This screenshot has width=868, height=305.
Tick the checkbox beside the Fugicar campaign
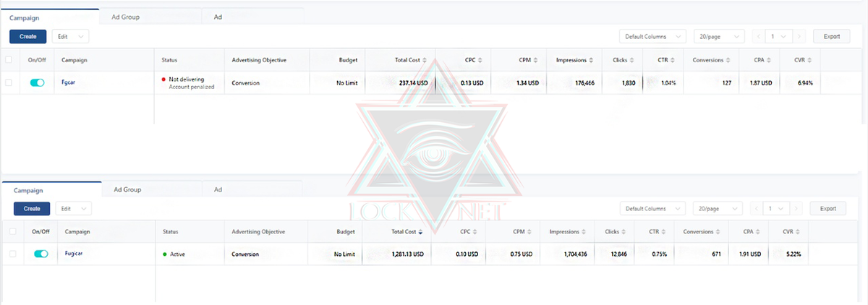click(12, 254)
